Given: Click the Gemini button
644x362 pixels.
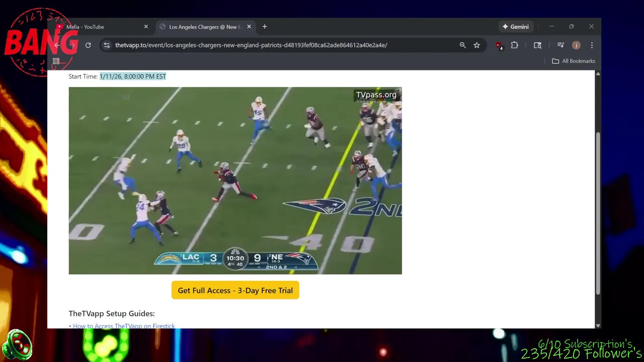Looking at the screenshot, I should click(515, 27).
